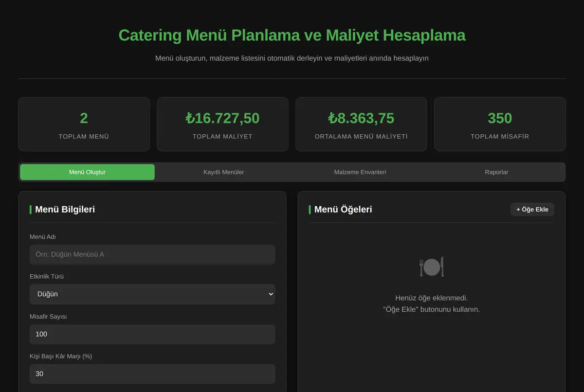Click the + Öğe Ekle button
Screen dimensions: 584x392
tap(532, 210)
